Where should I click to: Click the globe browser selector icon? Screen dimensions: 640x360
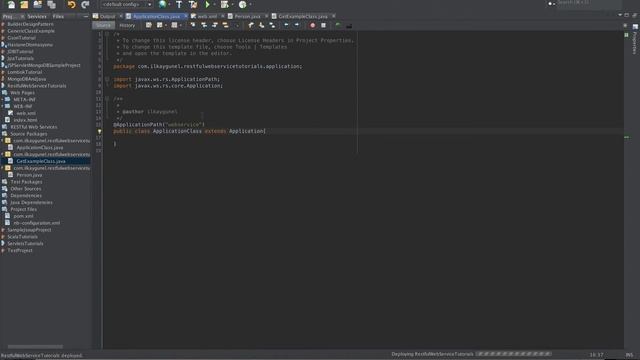tap(163, 4)
